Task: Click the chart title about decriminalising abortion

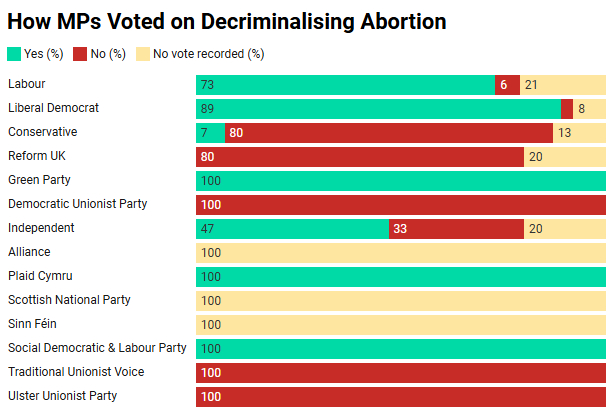Action: 227,21
